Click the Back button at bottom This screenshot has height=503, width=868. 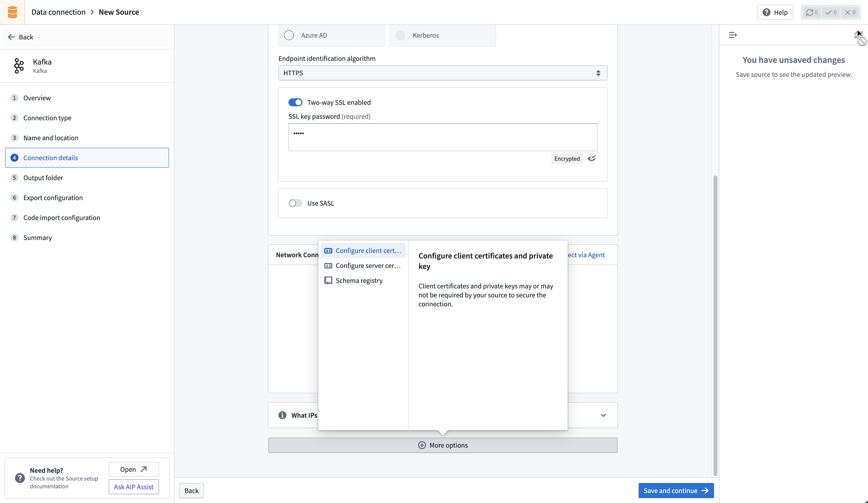191,491
